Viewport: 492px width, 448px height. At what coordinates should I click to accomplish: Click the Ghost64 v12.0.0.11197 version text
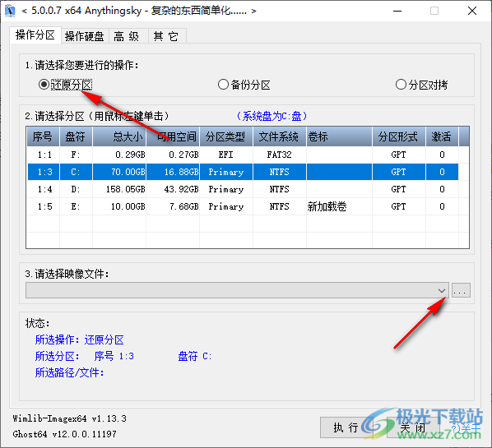(x=65, y=434)
